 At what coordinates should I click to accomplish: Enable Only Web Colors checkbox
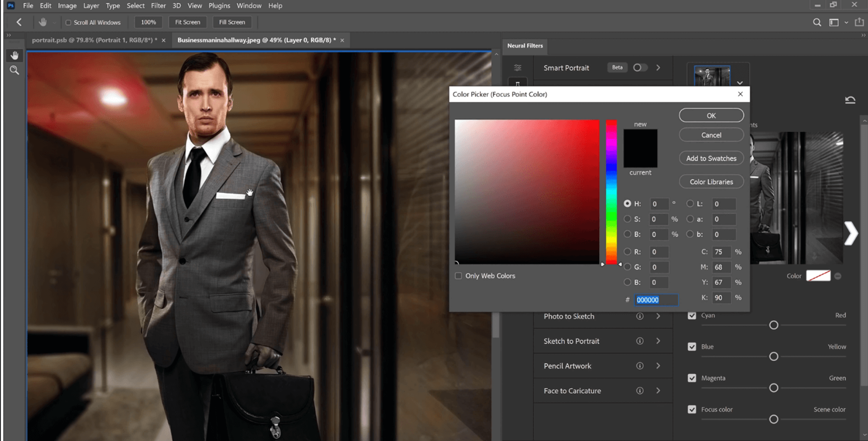[459, 276]
